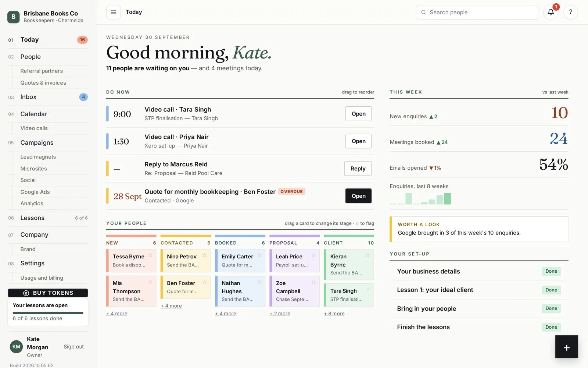Flag Ben Foster card with star
The width and height of the screenshot is (588, 368).
point(205,282)
